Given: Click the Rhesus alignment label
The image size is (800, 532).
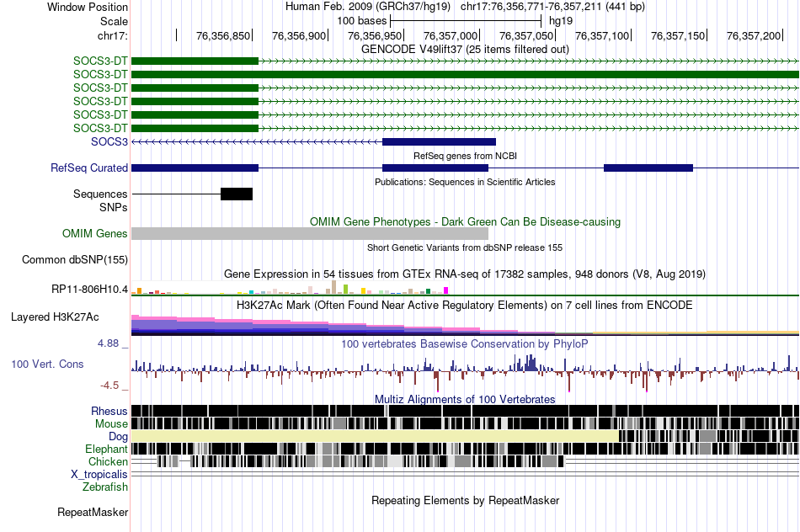Looking at the screenshot, I should (x=109, y=411).
